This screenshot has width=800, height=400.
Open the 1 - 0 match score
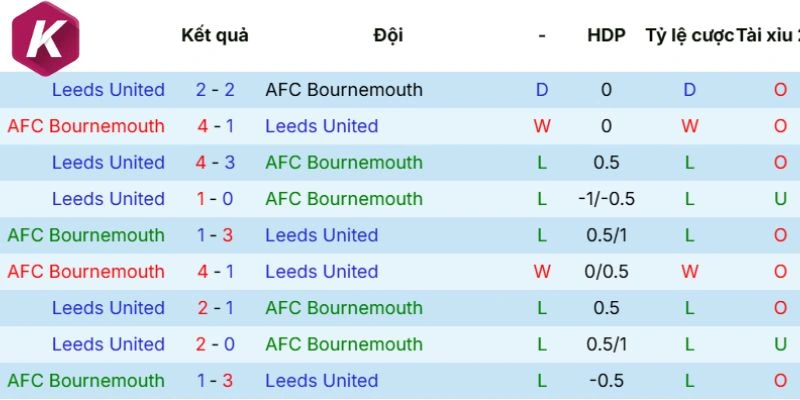[x=215, y=199]
